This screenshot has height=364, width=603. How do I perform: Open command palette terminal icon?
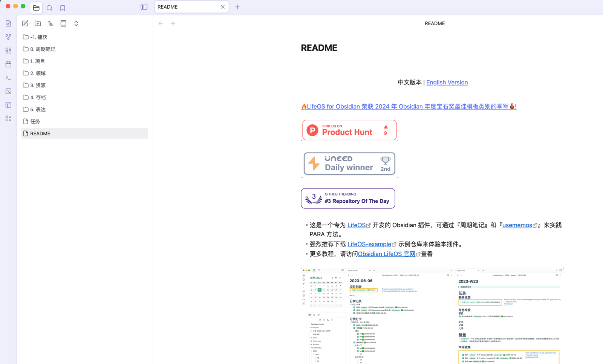click(8, 78)
